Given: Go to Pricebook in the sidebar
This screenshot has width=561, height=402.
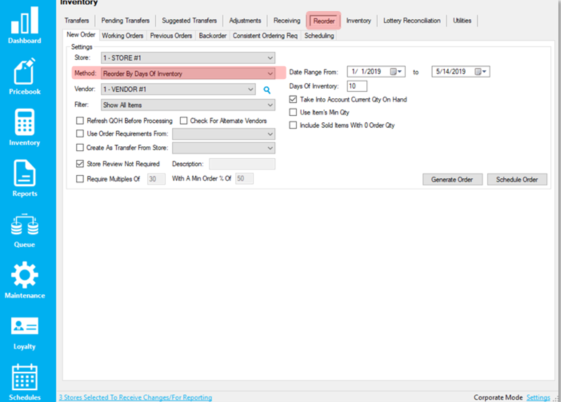Looking at the screenshot, I should pos(24,76).
